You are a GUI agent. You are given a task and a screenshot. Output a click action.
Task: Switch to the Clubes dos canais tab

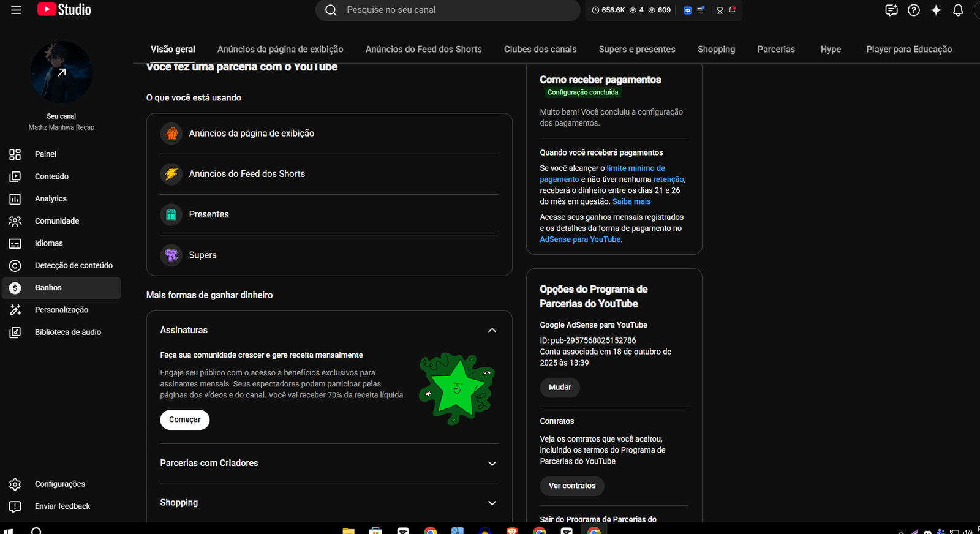[x=540, y=49]
